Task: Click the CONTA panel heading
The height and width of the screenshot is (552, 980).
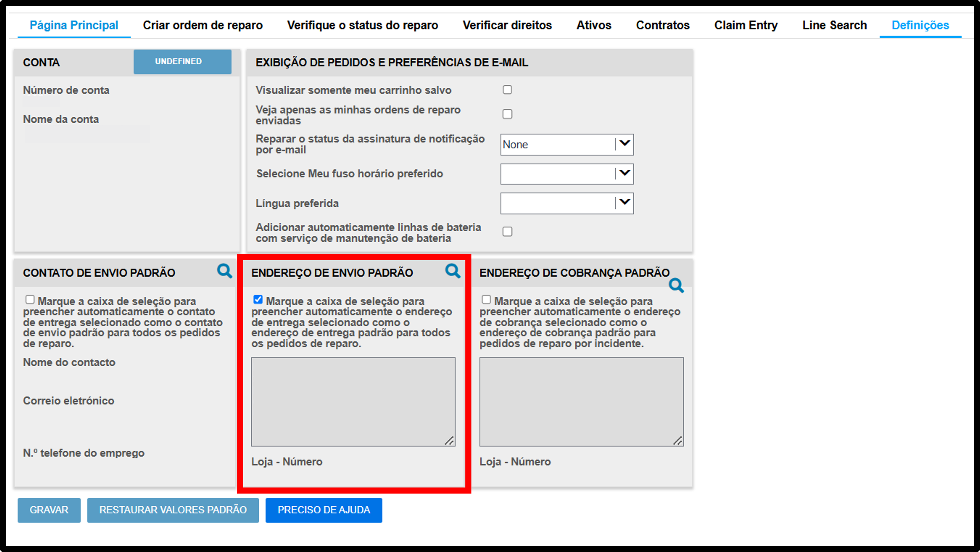Action: [41, 62]
